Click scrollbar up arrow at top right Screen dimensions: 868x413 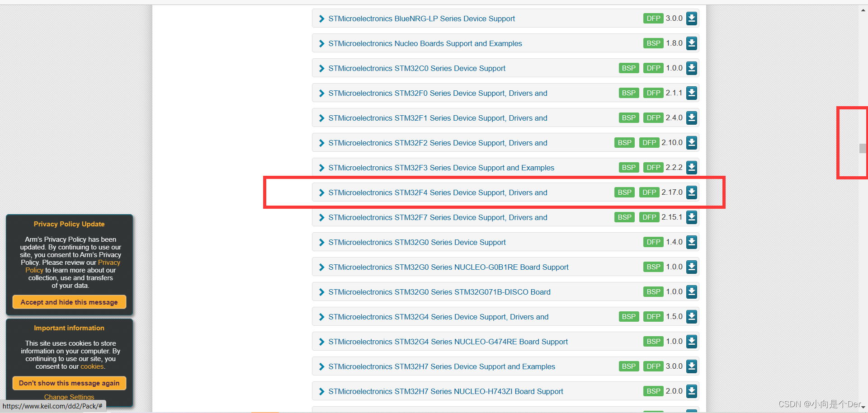pos(863,10)
